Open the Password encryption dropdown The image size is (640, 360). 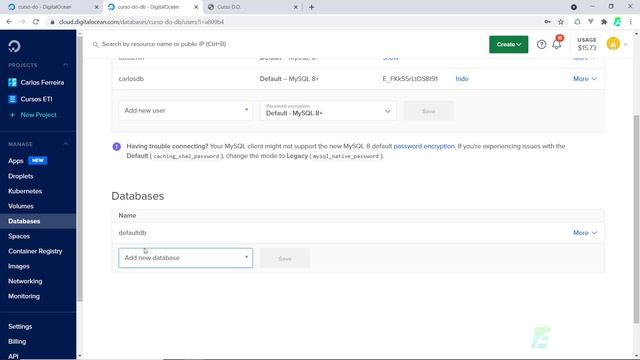[328, 111]
